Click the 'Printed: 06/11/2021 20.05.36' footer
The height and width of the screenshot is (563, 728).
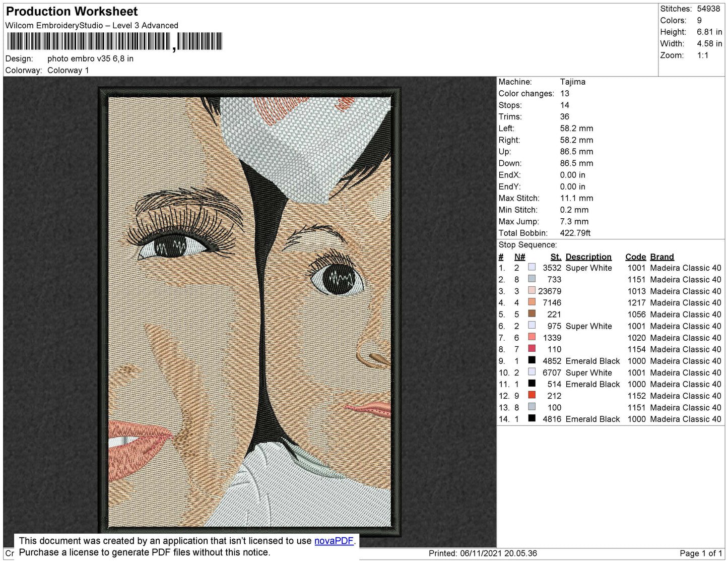483,553
